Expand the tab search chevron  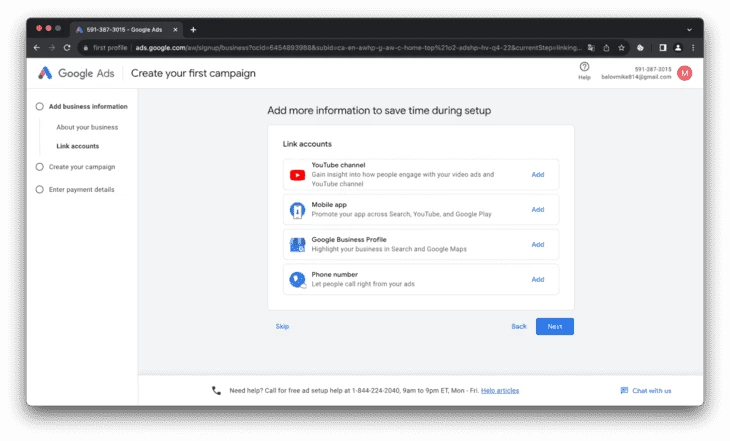[689, 29]
